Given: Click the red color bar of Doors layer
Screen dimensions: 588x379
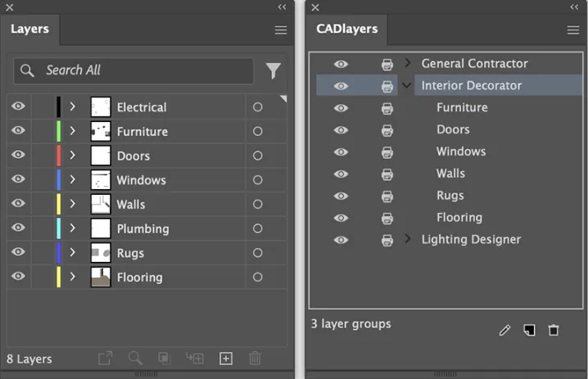Looking at the screenshot, I should click(58, 156).
